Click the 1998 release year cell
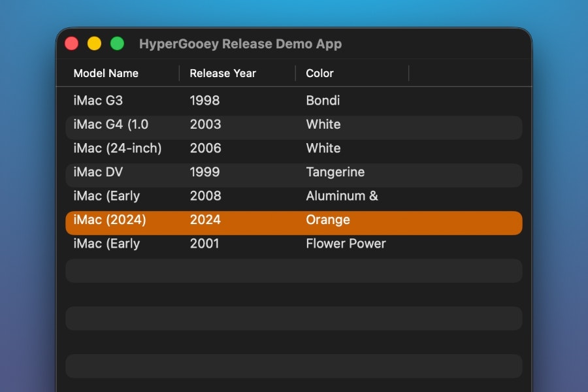Image resolution: width=588 pixels, height=392 pixels. click(x=204, y=101)
